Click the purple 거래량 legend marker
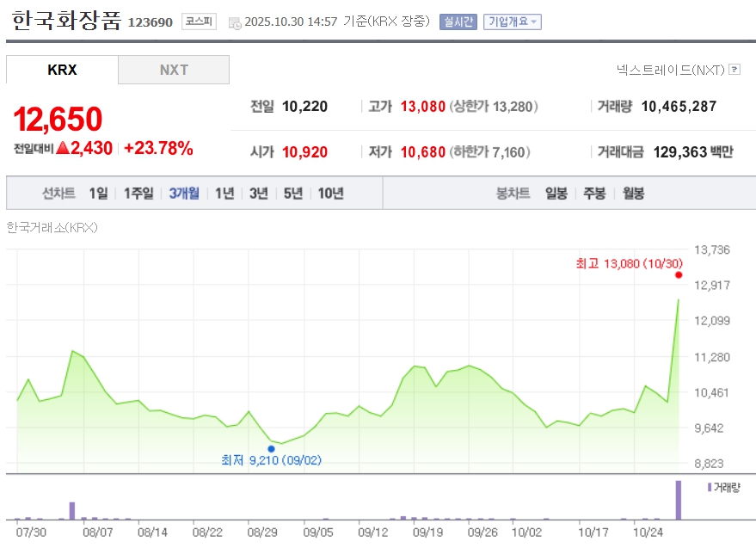This screenshot has height=554, width=756. tap(709, 488)
